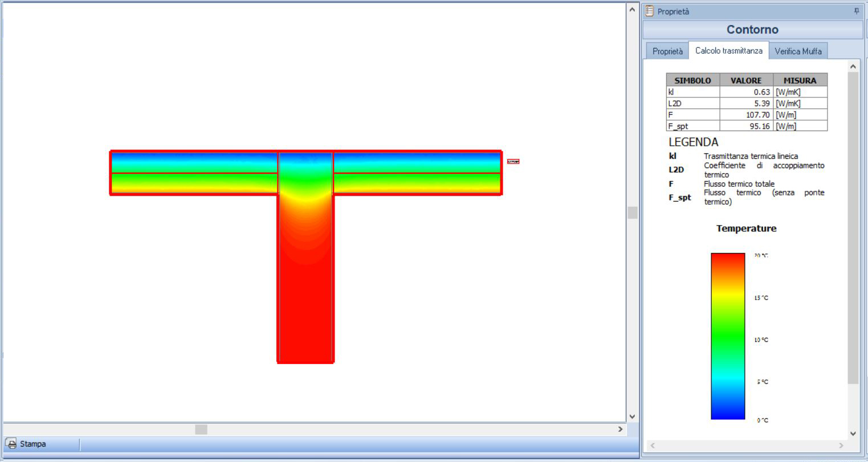This screenshot has width=868, height=462.
Task: Select the Calcolo trasmittanza tab
Action: point(729,50)
